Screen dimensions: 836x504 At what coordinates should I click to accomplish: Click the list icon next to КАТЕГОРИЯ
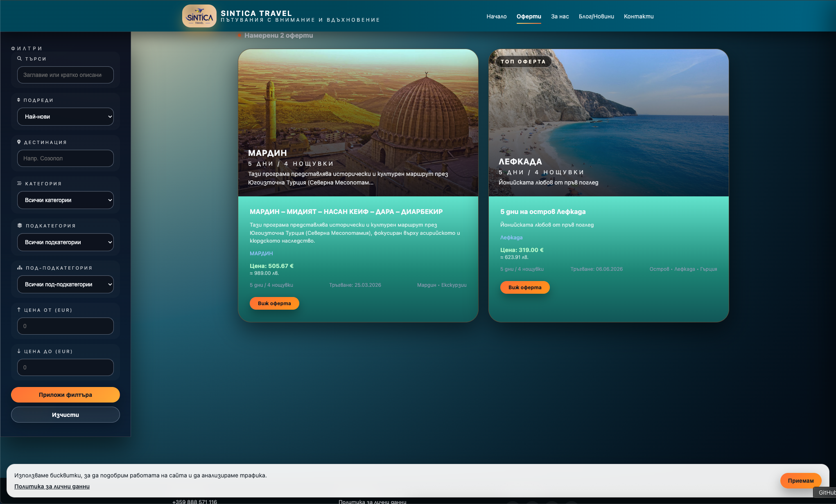(19, 183)
